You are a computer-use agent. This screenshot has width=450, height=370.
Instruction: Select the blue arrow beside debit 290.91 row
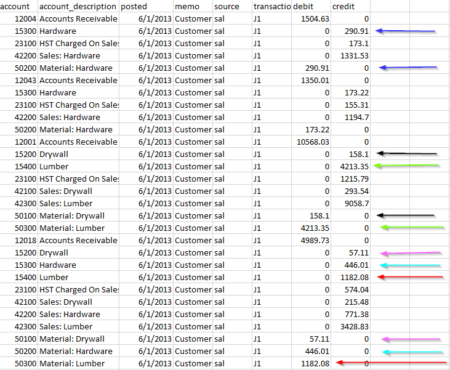(x=408, y=68)
